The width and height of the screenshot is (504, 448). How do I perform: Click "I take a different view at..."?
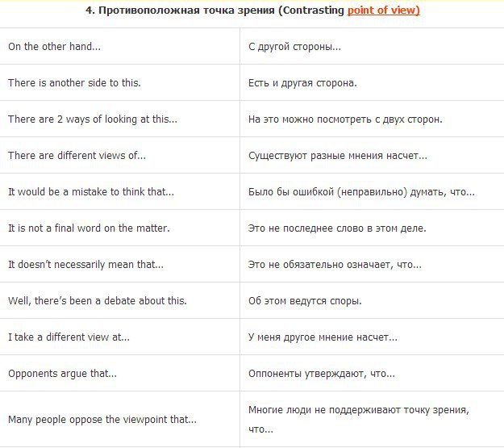coord(69,337)
